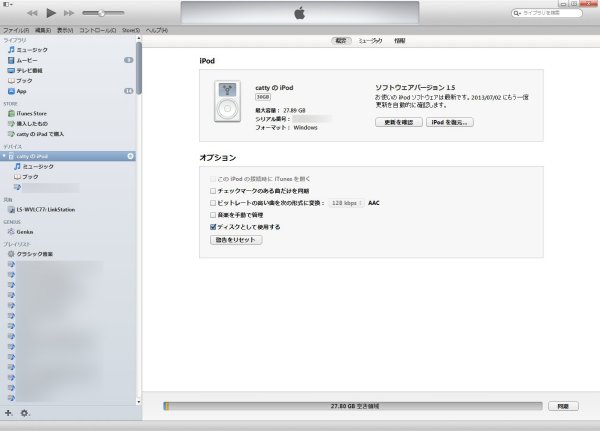This screenshot has height=431, width=600.
Task: Click the badge beside ムービー
Action: (129, 60)
